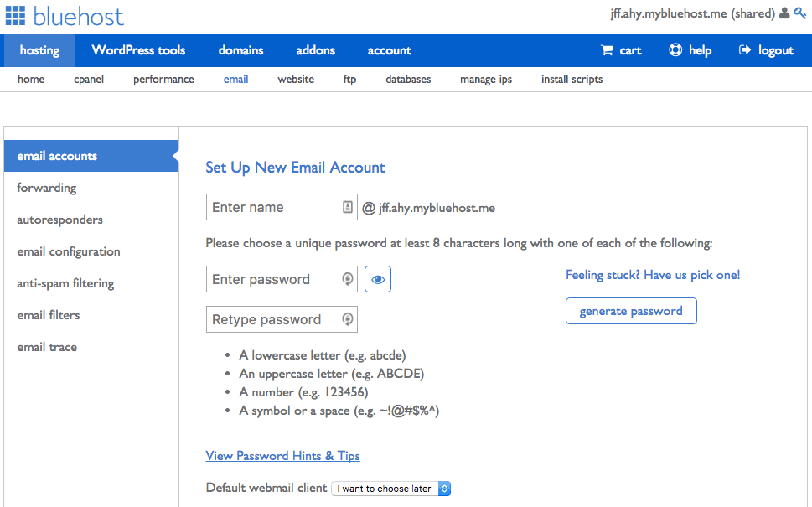Viewport: 812px width, 507px height.
Task: Open the account tab
Action: (x=390, y=50)
